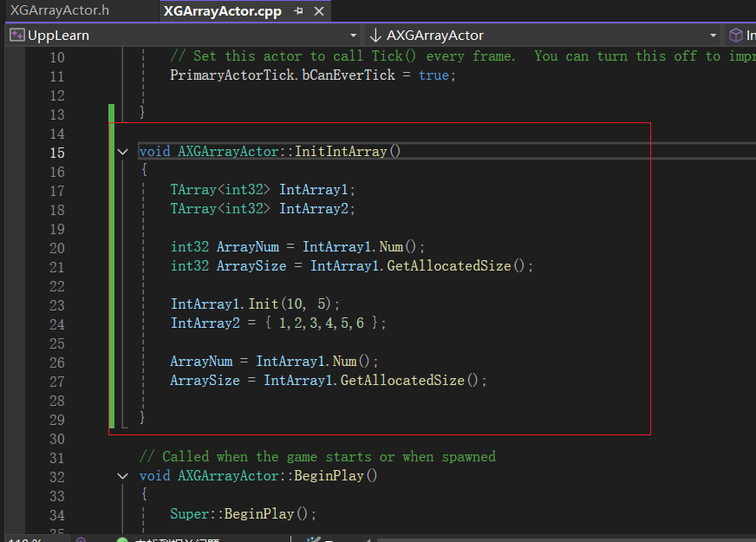
Task: Click on InitIntArray in the function signature
Action: pos(341,152)
